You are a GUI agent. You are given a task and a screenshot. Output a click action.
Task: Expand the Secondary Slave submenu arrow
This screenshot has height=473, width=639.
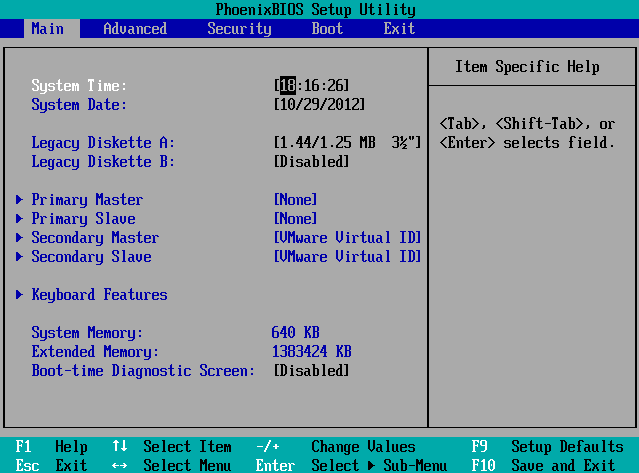pos(19,257)
